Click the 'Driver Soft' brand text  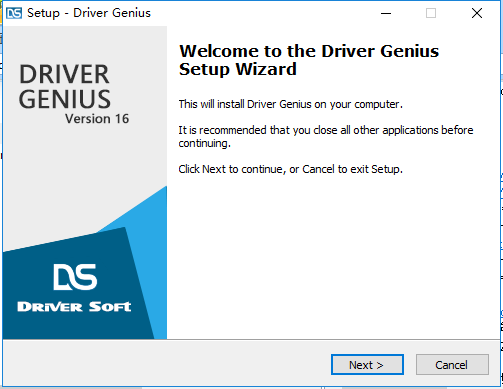pyautogui.click(x=74, y=307)
